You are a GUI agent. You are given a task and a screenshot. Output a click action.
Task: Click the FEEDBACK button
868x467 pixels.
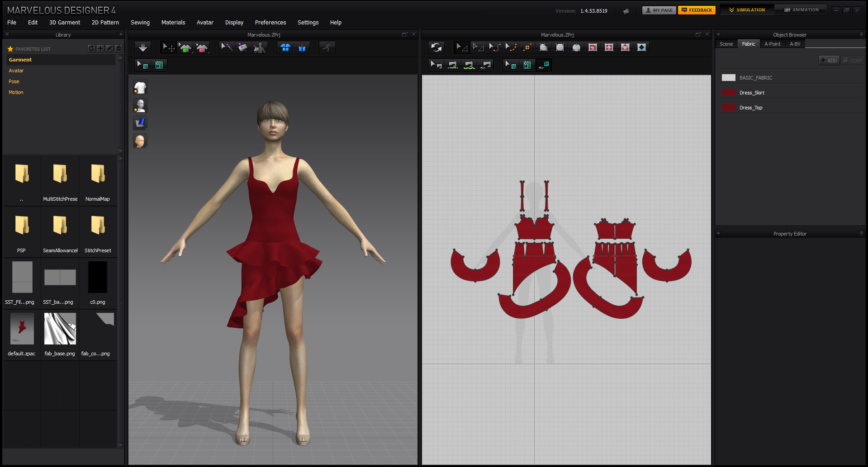pyautogui.click(x=697, y=10)
